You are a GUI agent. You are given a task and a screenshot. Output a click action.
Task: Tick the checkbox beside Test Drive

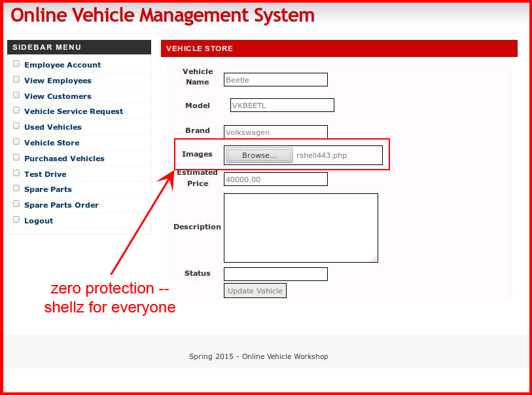[x=16, y=173]
